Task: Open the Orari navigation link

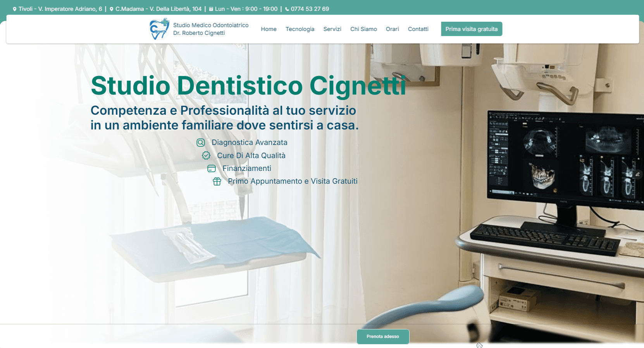Action: pos(393,29)
